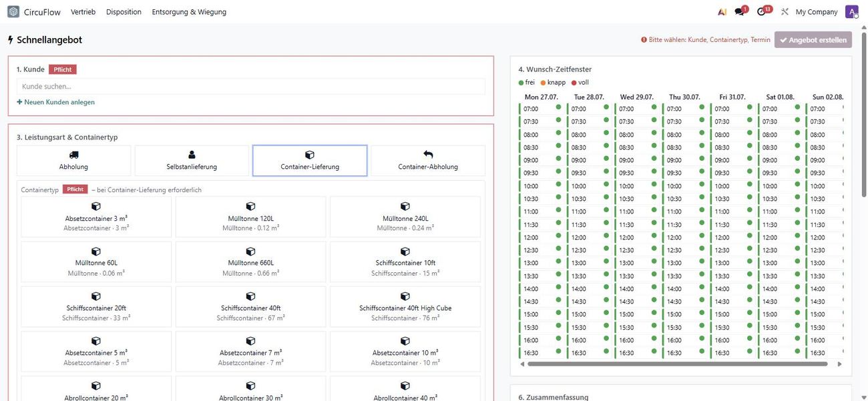Select Mon 27.07. slot at 07:00
The width and height of the screenshot is (868, 401).
tap(541, 108)
